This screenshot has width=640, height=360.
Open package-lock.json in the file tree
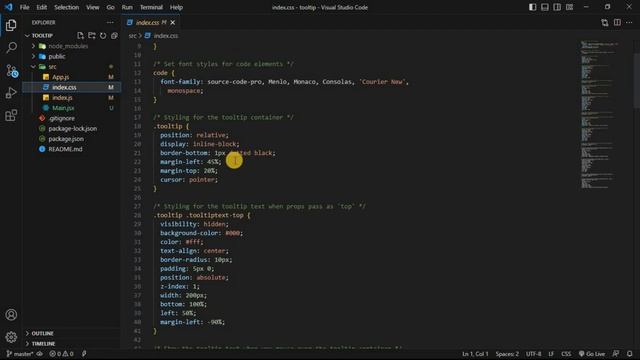(73, 129)
